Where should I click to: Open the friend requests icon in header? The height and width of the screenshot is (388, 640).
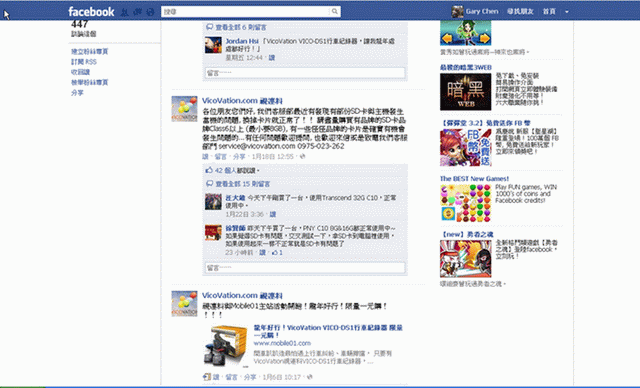(x=125, y=12)
